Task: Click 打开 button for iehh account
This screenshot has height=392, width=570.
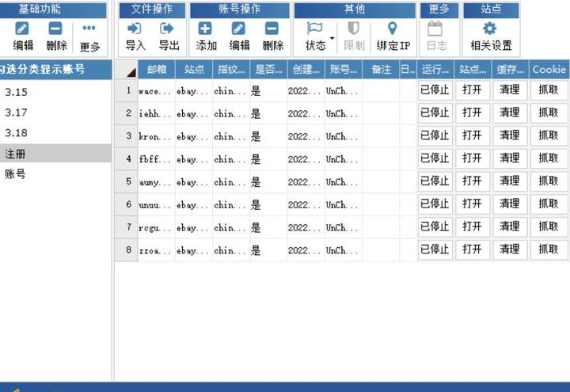Action: click(x=473, y=112)
